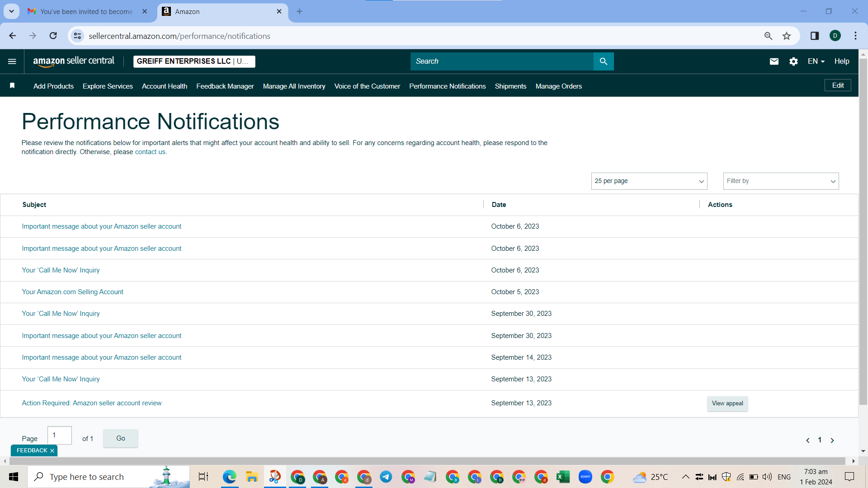Open Microsoft Edge from the taskbar
This screenshot has width=868, height=488.
230,477
